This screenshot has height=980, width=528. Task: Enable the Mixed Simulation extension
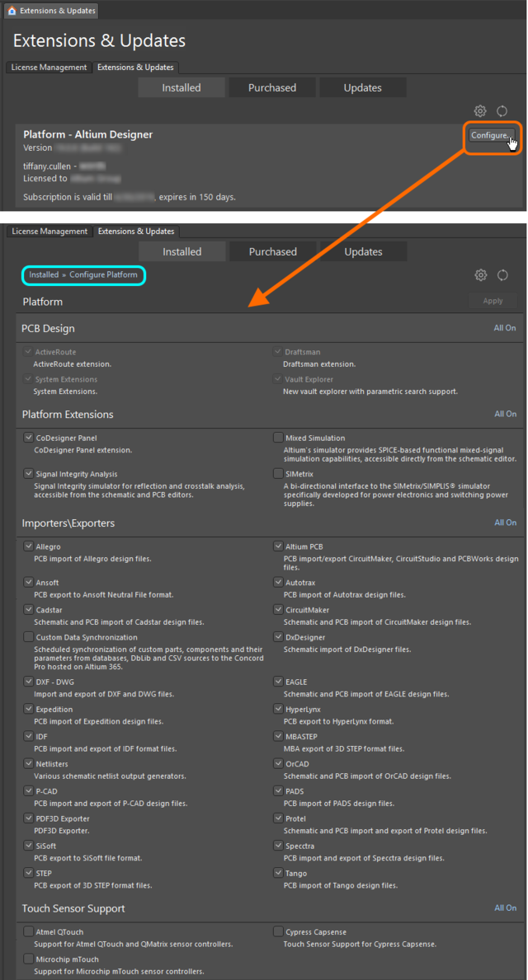(x=278, y=437)
